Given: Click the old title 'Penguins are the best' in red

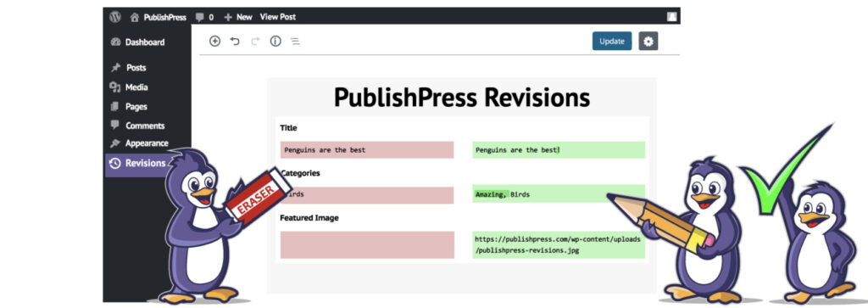Looking at the screenshot, I should click(325, 149).
